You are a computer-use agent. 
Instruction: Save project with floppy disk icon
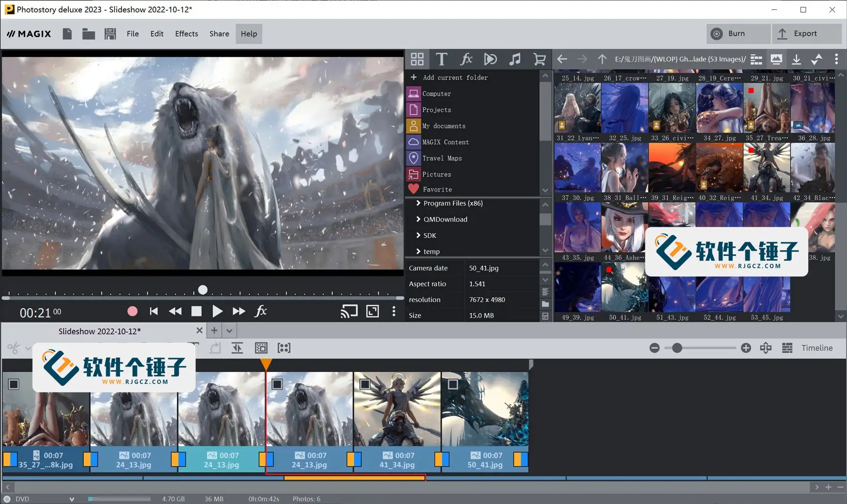[110, 34]
